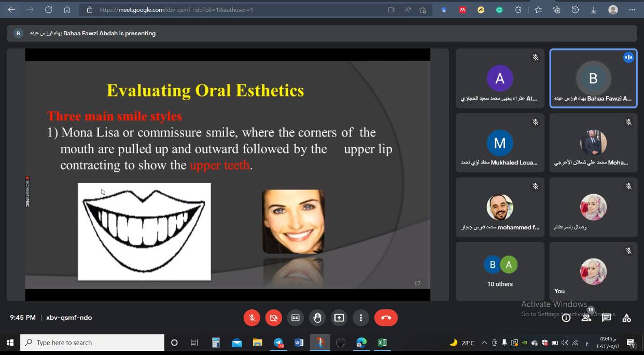Leave the call with the red hang-up button

tap(386, 318)
